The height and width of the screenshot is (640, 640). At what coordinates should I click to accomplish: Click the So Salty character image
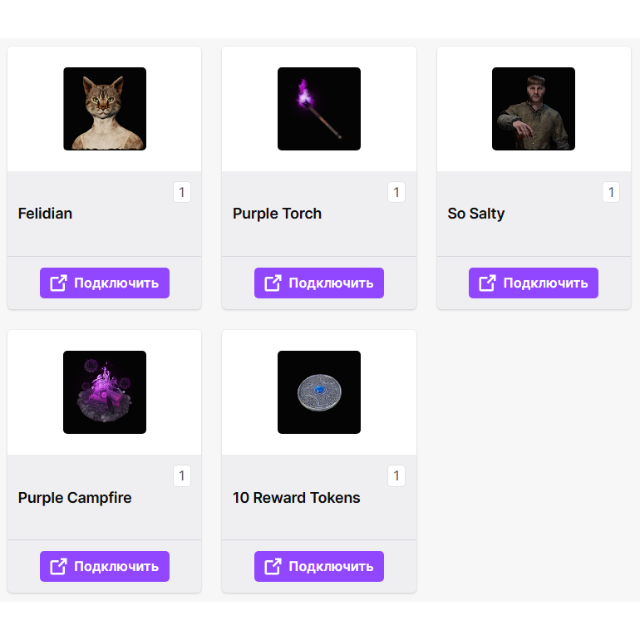pos(533,109)
